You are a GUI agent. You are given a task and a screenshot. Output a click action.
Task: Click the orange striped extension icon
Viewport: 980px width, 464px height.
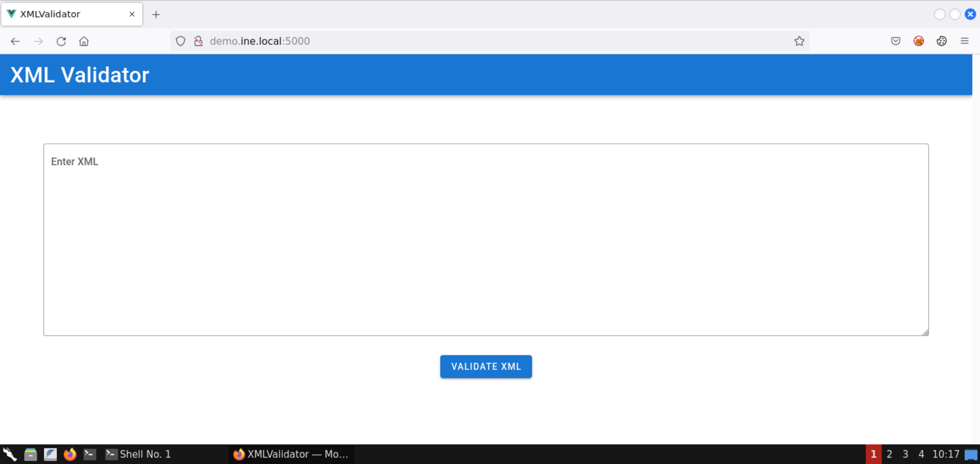(919, 41)
